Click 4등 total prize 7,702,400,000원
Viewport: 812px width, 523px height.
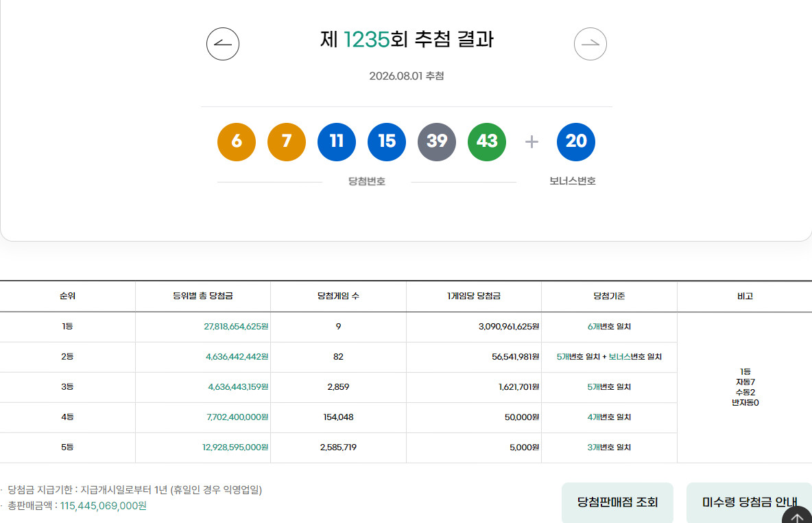(237, 417)
